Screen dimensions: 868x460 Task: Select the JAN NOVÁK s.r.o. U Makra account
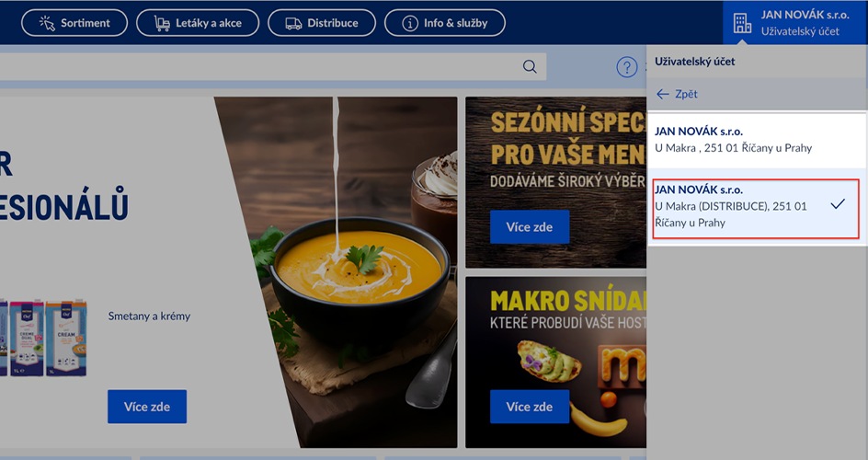(x=757, y=140)
